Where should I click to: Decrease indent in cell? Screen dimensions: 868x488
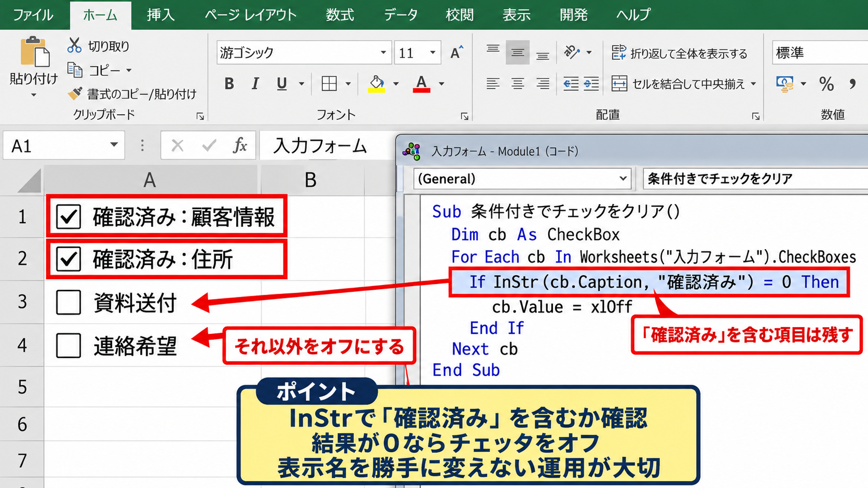coord(571,84)
